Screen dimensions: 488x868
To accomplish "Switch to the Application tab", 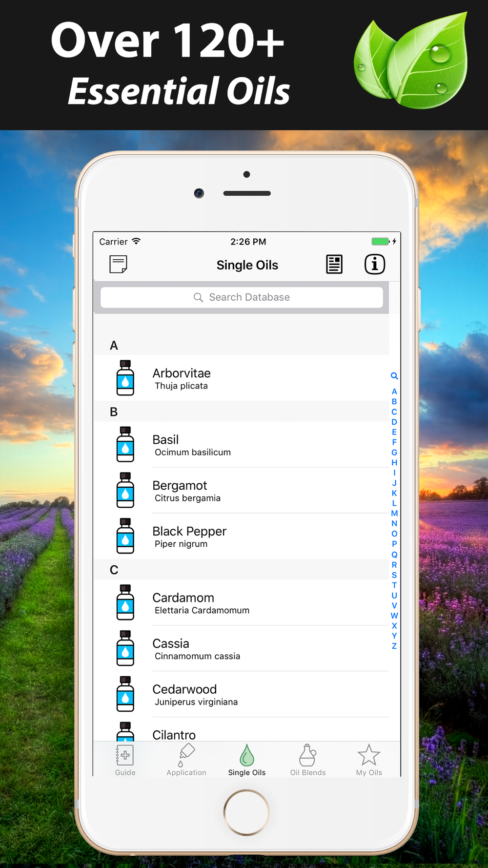I will click(x=186, y=760).
